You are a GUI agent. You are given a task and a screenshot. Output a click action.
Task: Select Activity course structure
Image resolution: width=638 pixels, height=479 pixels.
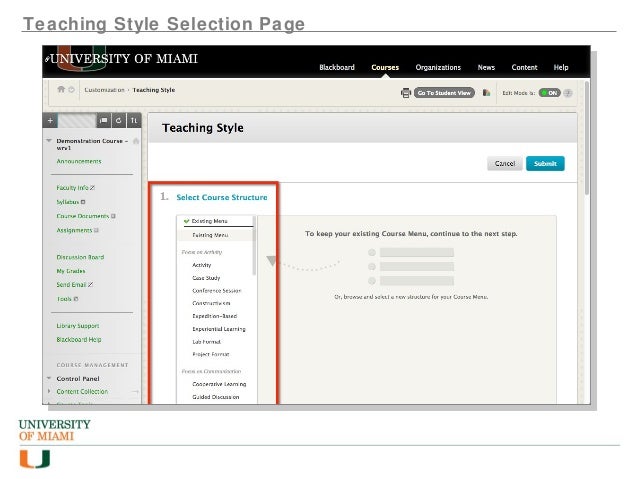202,265
